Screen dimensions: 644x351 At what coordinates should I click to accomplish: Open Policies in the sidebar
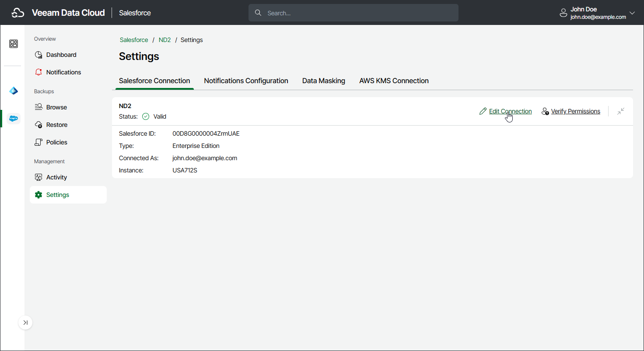[x=68, y=142]
